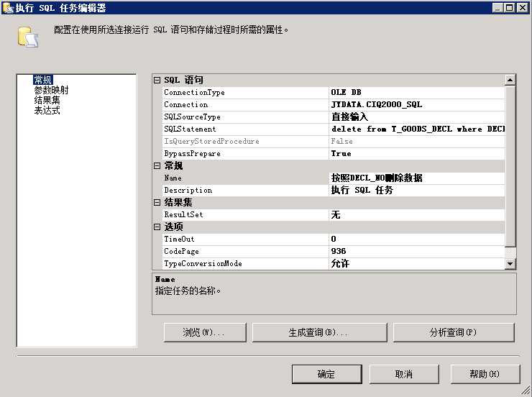Click the TimeOut property label
Screen dimensions: 532x397
[x=179, y=239]
